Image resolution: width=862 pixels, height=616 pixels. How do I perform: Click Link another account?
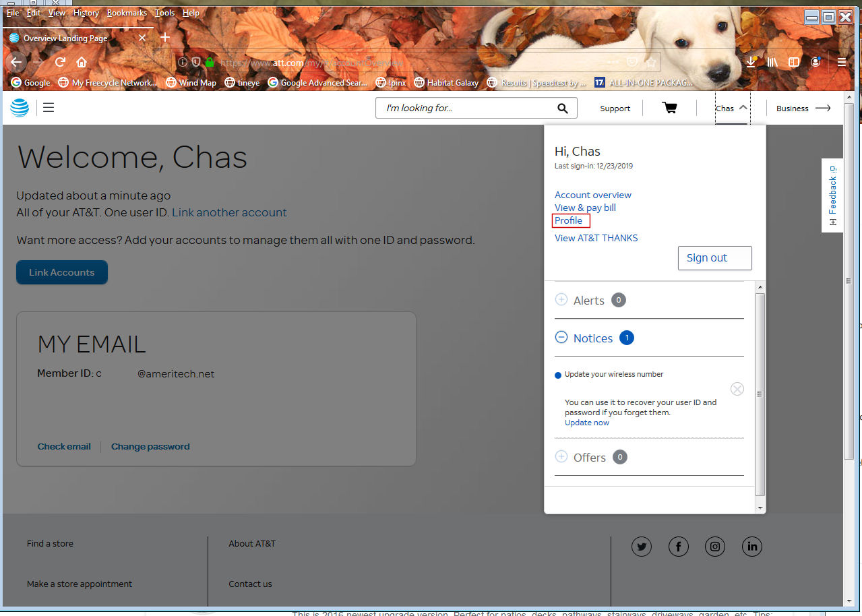[229, 212]
